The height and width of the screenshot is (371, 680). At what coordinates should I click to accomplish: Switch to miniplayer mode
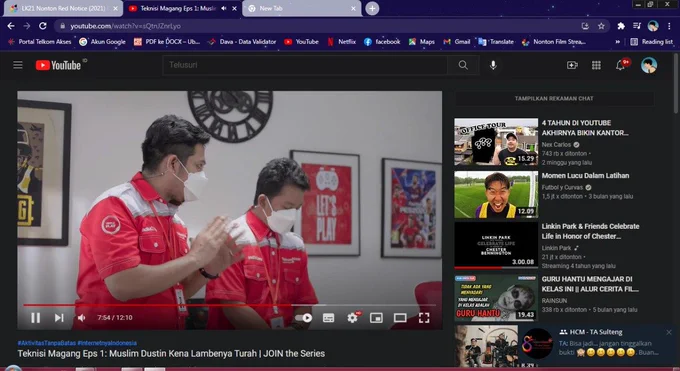click(x=376, y=318)
